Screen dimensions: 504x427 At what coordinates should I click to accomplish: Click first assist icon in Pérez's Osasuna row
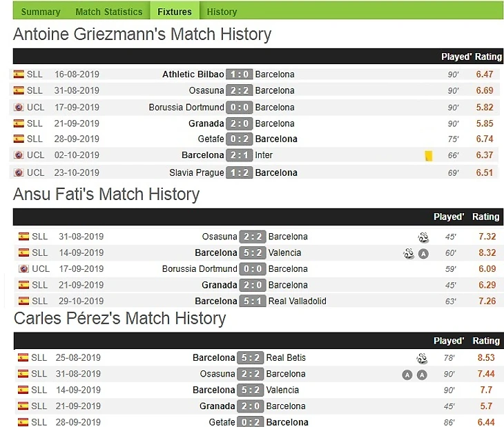point(407,375)
